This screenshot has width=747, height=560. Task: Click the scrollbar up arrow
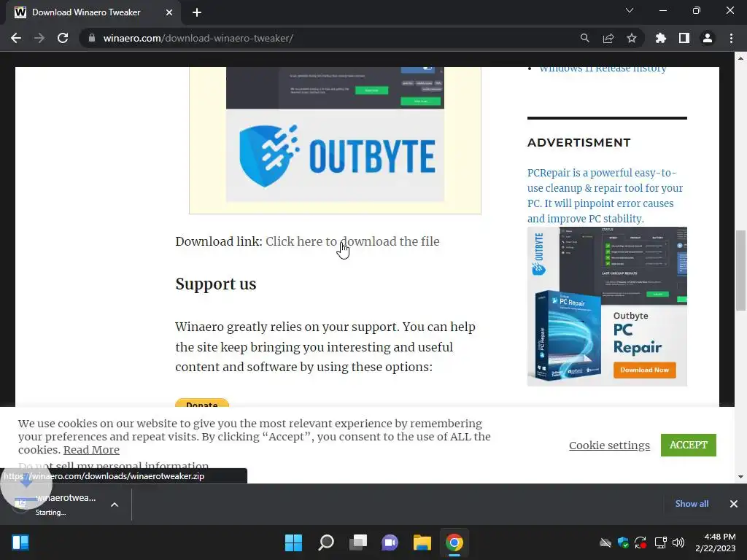point(740,58)
